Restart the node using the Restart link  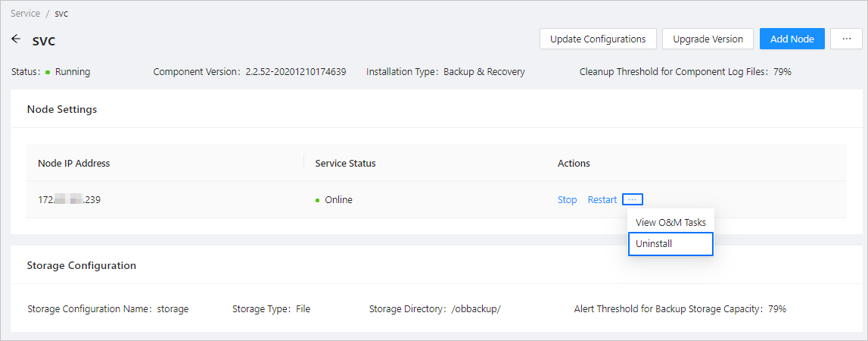[602, 200]
